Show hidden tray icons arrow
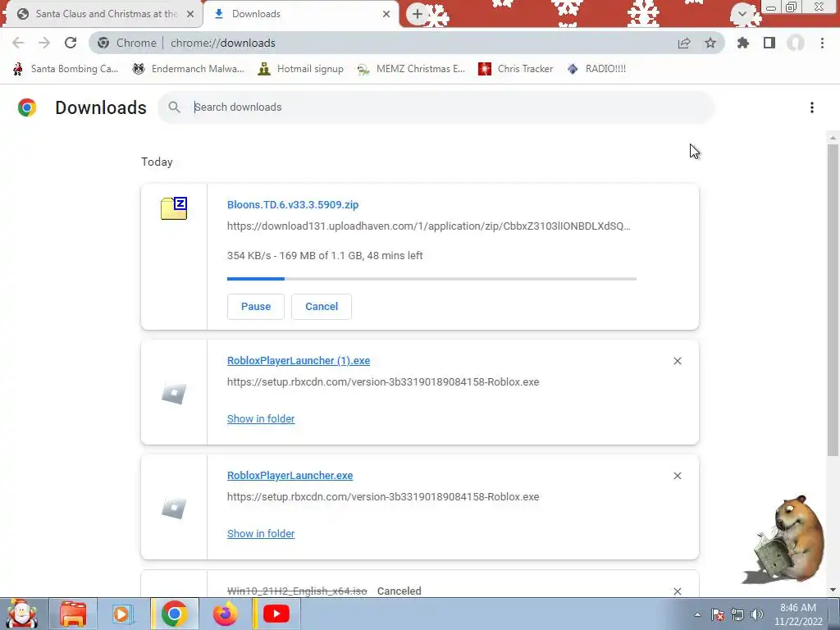The height and width of the screenshot is (630, 840). [x=697, y=614]
